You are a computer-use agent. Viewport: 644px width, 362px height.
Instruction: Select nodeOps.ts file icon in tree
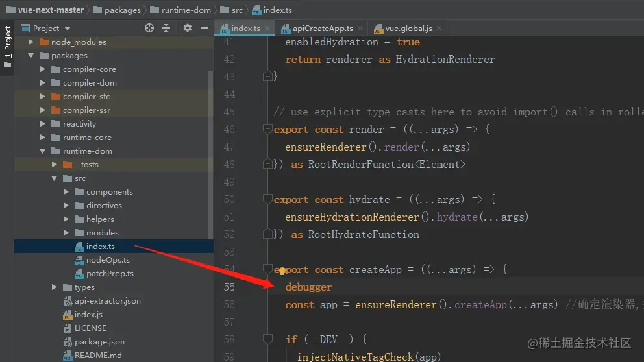pos(79,260)
